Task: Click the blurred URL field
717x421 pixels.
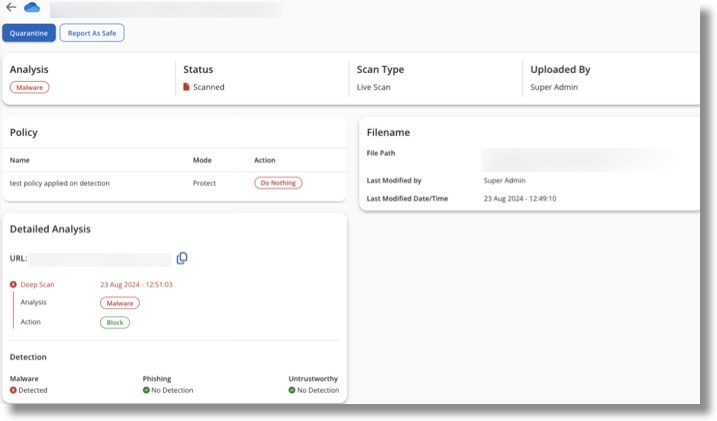Action: click(100, 258)
